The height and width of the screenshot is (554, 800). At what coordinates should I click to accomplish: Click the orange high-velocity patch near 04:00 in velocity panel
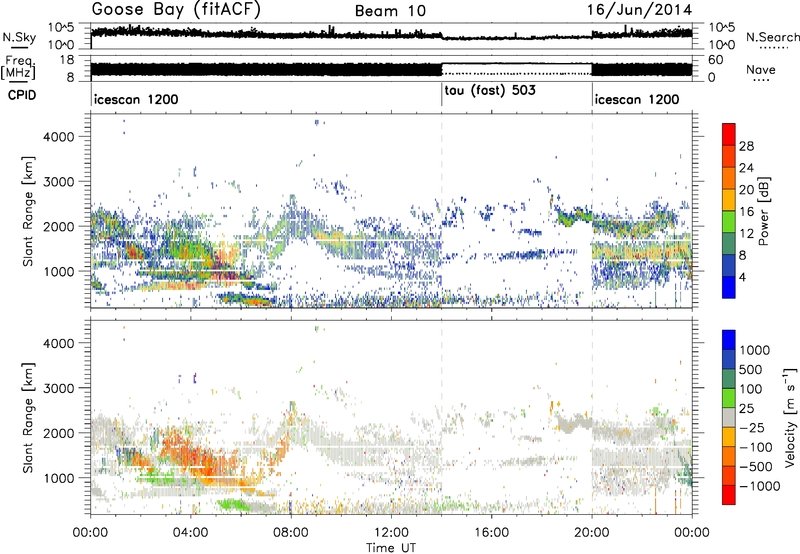coord(194,454)
